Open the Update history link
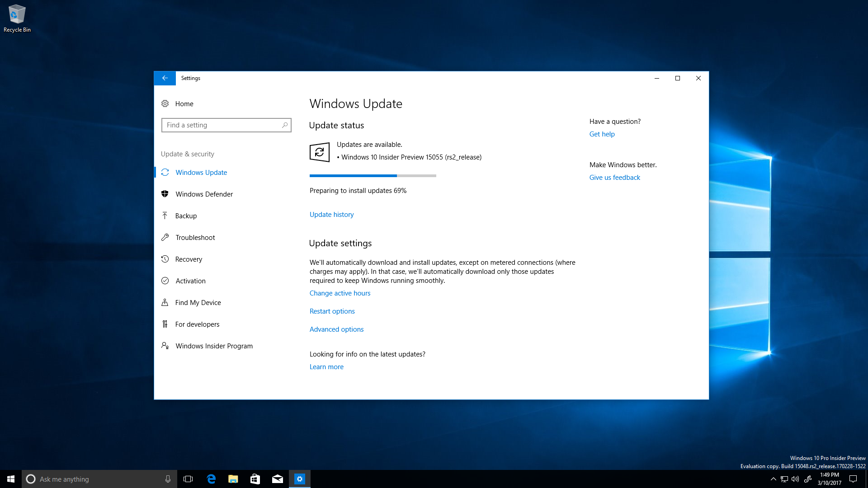868x488 pixels. coord(331,215)
